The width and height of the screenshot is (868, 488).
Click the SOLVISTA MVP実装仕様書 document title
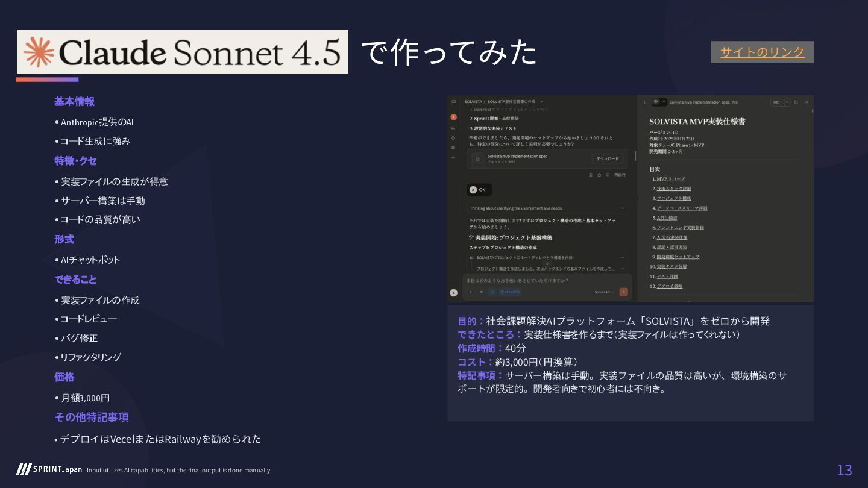(x=697, y=122)
